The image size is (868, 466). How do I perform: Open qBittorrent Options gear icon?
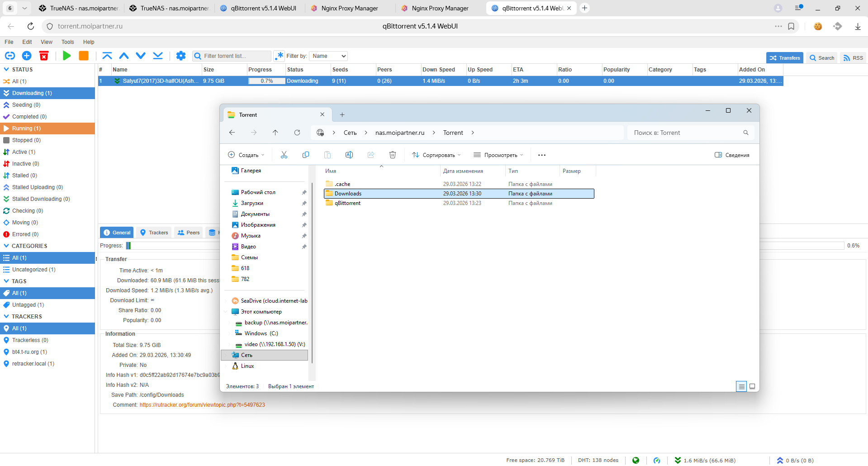pyautogui.click(x=181, y=56)
